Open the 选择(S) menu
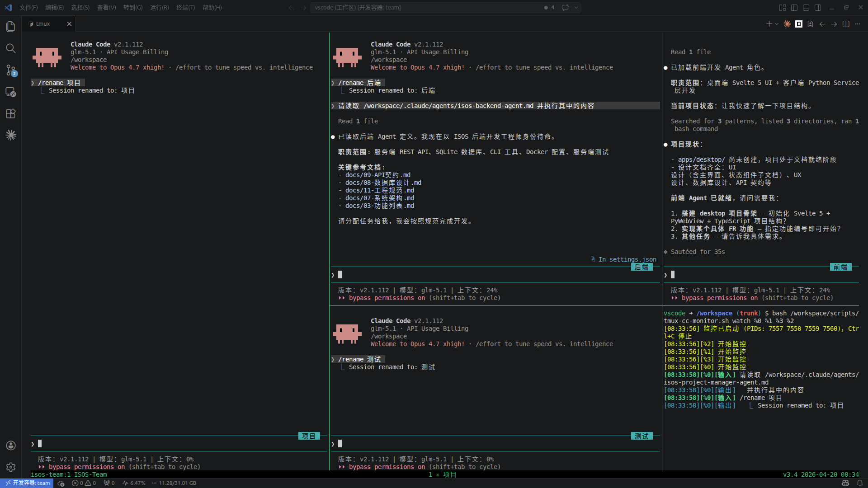This screenshot has width=868, height=488. point(80,8)
